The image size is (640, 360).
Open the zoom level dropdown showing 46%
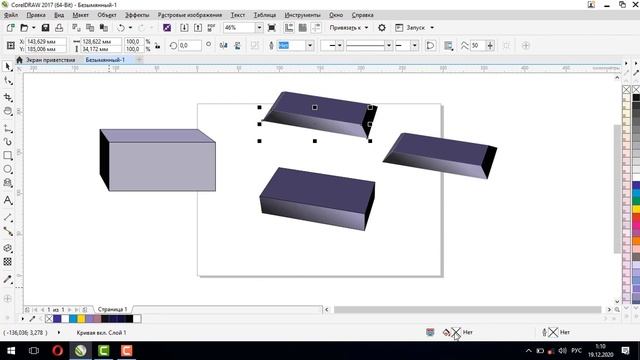pyautogui.click(x=259, y=28)
